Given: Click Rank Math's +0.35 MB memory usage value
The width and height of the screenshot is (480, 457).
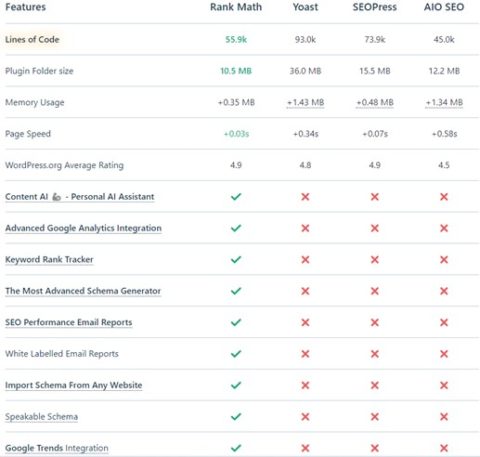Looking at the screenshot, I should 236,102.
